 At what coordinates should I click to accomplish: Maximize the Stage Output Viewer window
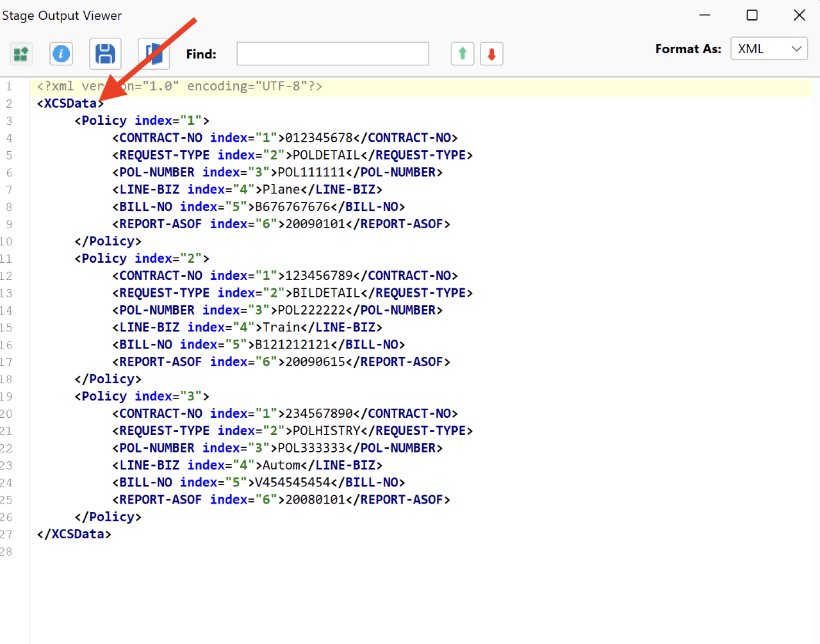coord(752,15)
